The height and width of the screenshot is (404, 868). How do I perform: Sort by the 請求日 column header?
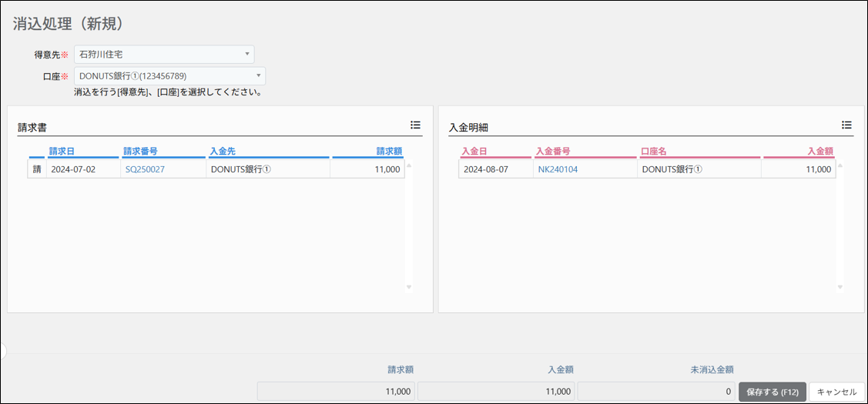click(60, 151)
